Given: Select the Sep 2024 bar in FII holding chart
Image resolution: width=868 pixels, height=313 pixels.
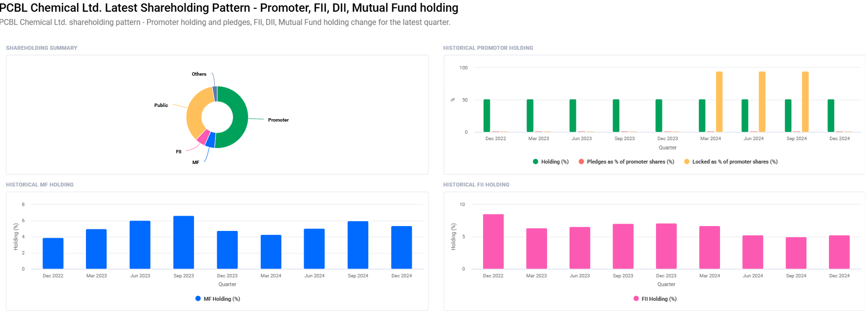Looking at the screenshot, I should pyautogui.click(x=796, y=253).
